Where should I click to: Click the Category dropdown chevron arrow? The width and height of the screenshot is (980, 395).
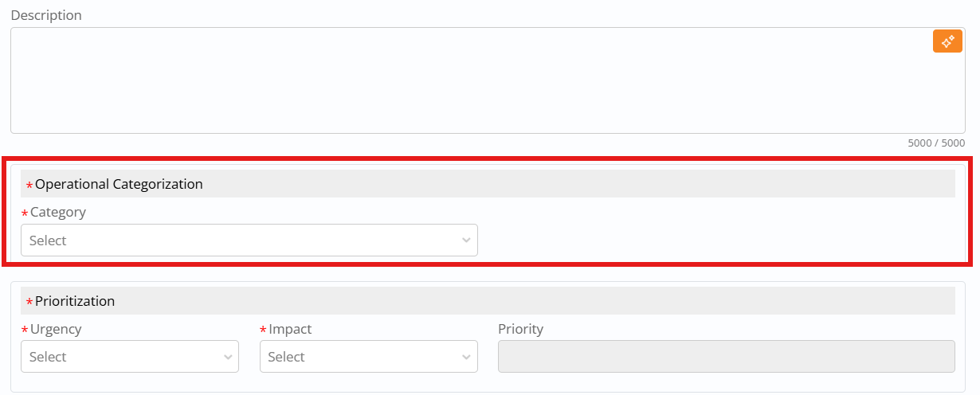[467, 241]
